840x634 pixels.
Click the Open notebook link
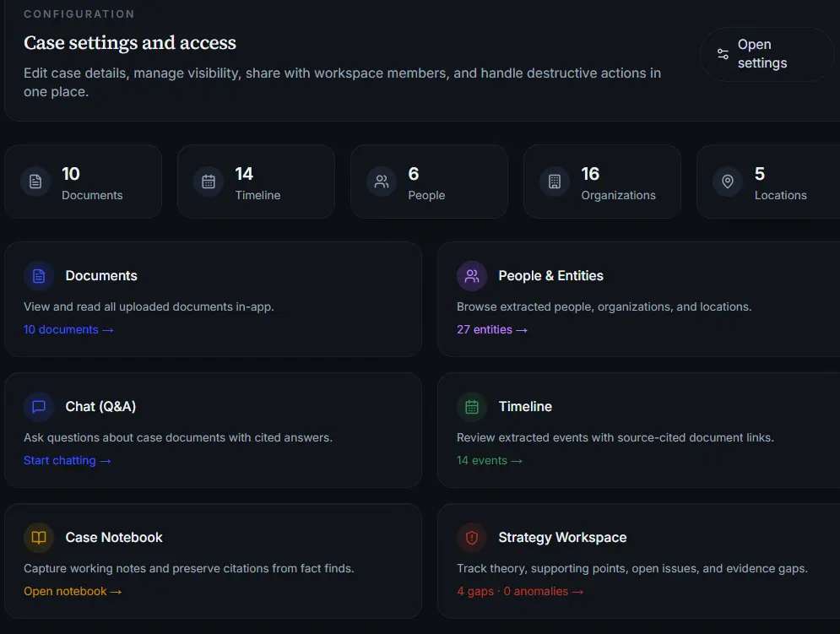(x=73, y=591)
